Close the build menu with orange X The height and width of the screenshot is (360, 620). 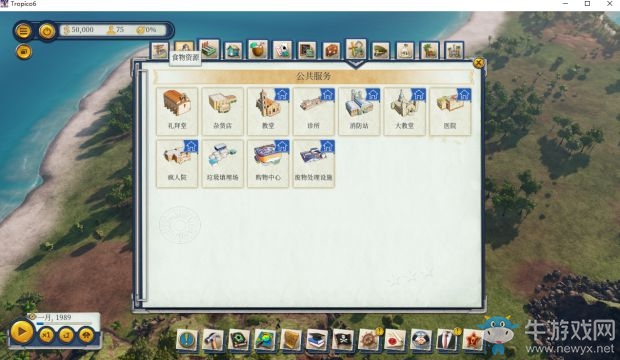pyautogui.click(x=478, y=63)
